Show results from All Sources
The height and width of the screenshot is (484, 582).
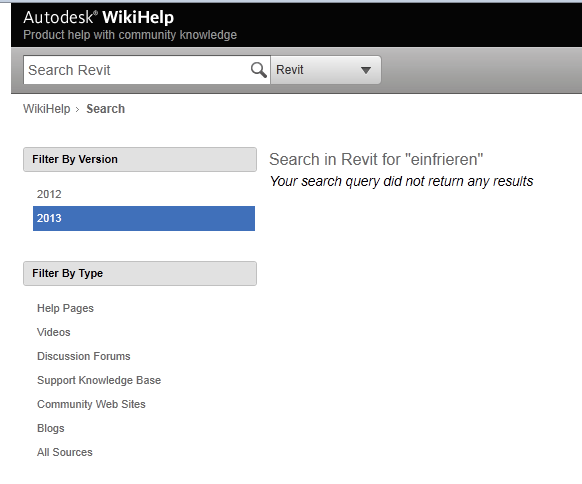pyautogui.click(x=65, y=452)
